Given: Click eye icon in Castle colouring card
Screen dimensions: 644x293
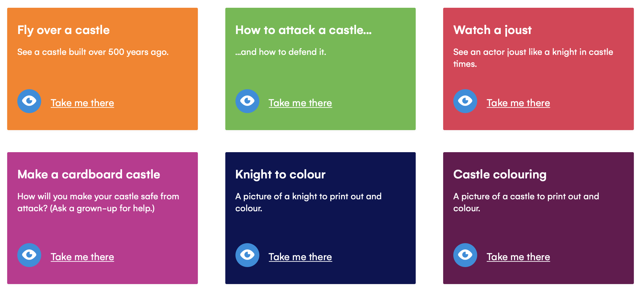Looking at the screenshot, I should pyautogui.click(x=465, y=255).
